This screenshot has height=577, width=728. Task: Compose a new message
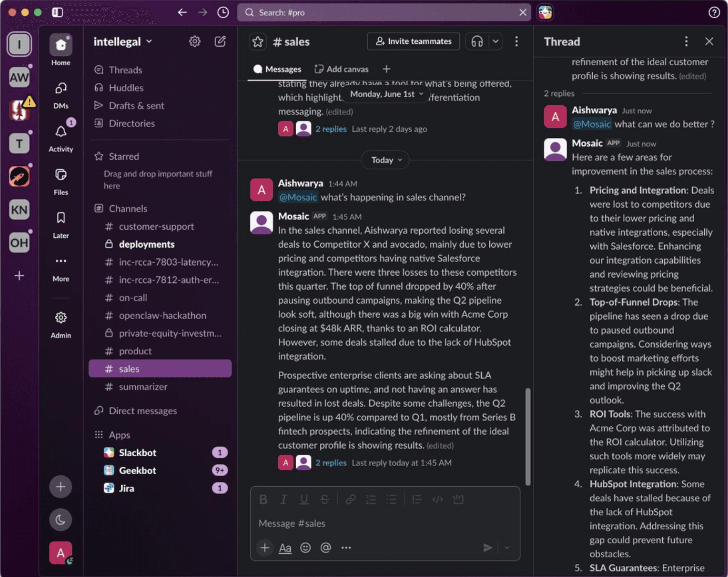[x=220, y=41]
